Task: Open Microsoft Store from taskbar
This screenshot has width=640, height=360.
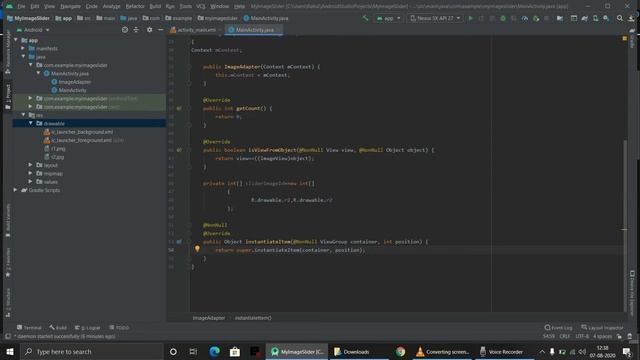Action: click(235, 351)
